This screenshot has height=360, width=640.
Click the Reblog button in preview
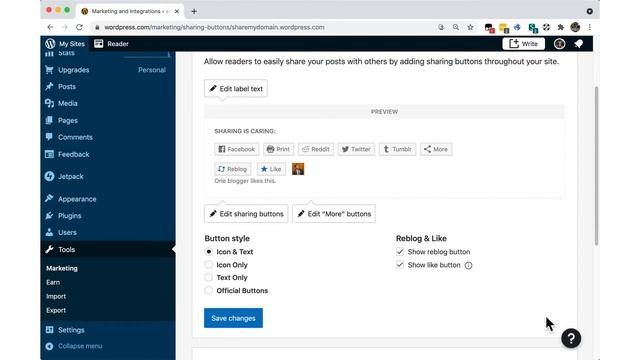[x=233, y=169]
